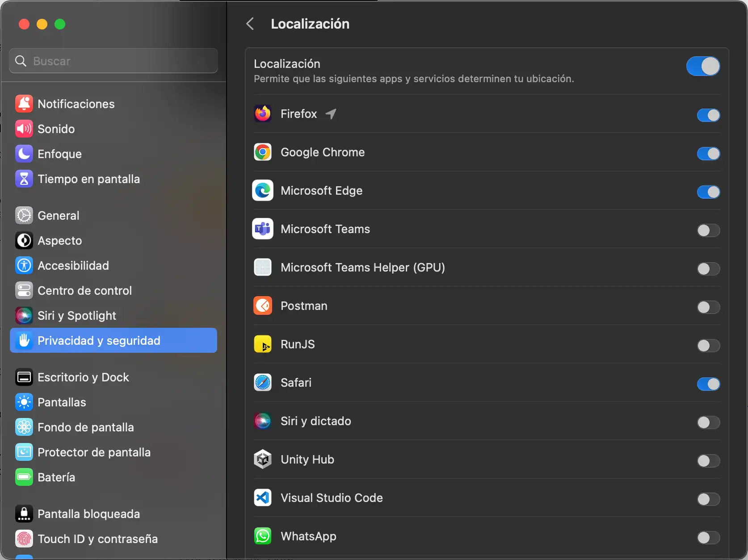Click the Visual Studio Code icon
Viewport: 748px width, 560px height.
tap(263, 498)
